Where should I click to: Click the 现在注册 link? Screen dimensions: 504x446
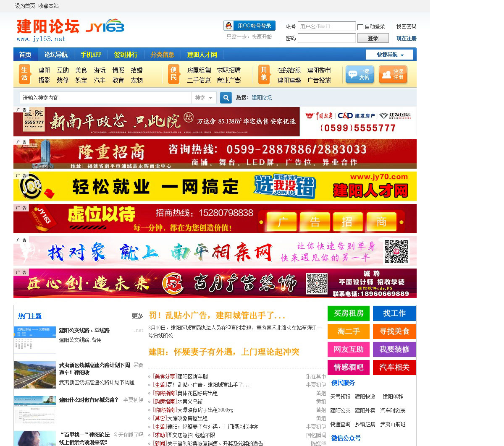point(406,38)
